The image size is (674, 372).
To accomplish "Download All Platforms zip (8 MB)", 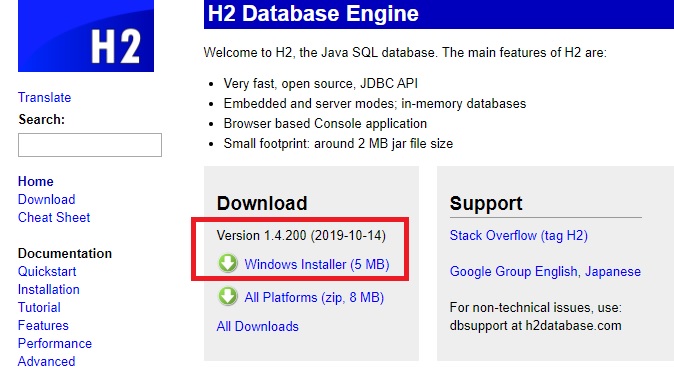I will tap(314, 297).
